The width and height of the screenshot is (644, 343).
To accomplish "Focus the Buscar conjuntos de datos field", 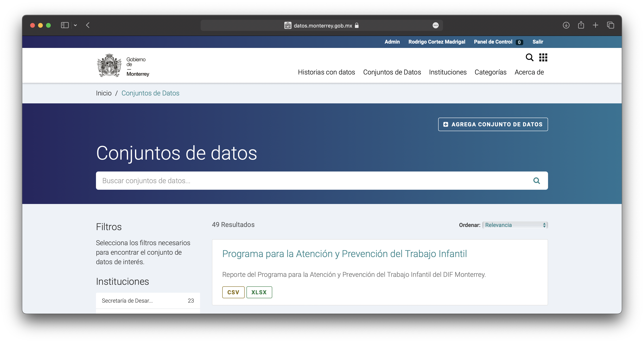I will (x=322, y=180).
